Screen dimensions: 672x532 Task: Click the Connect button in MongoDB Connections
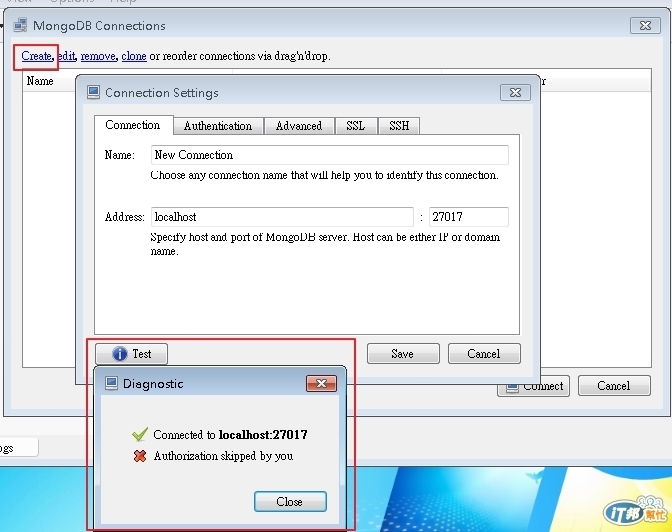tap(534, 388)
